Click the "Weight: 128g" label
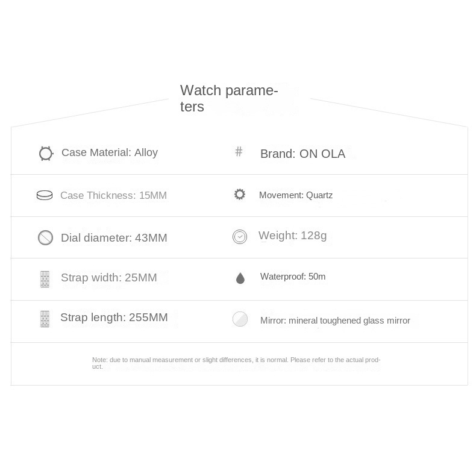 [x=292, y=236]
